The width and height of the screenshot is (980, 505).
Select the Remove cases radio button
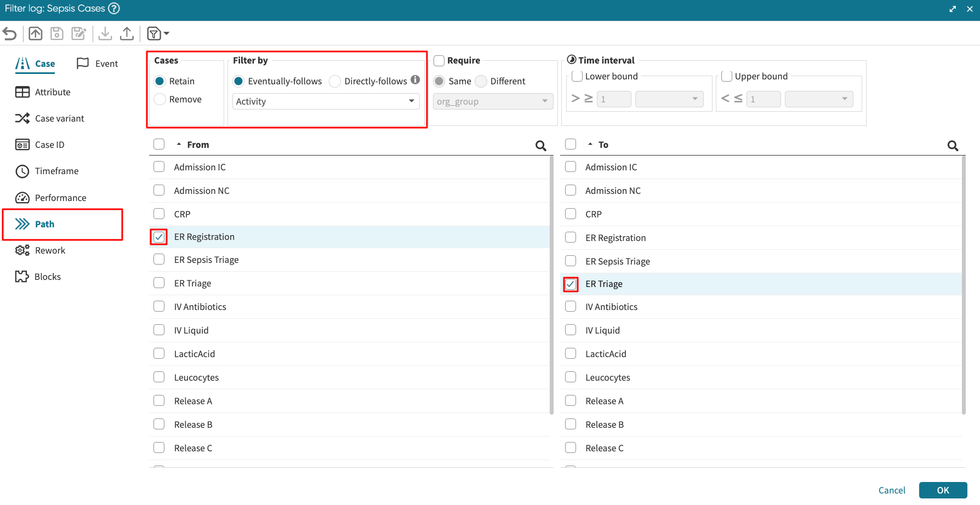pyautogui.click(x=160, y=99)
